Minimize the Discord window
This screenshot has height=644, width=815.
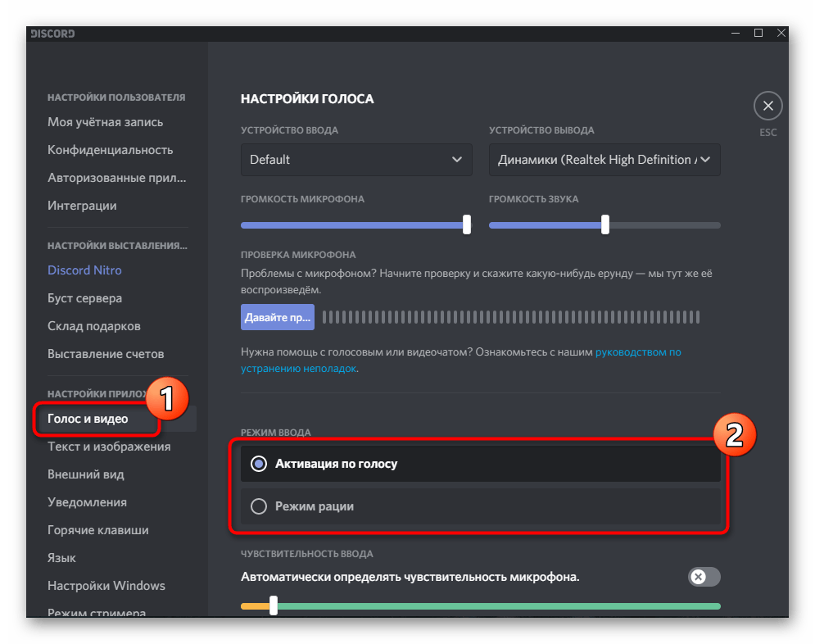click(x=736, y=34)
